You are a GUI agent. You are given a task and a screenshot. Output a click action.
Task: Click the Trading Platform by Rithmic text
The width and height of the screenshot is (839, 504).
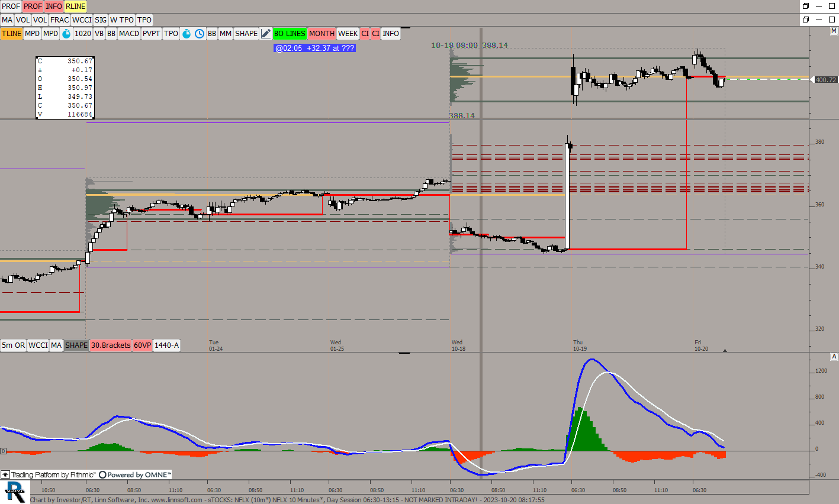coord(53,474)
